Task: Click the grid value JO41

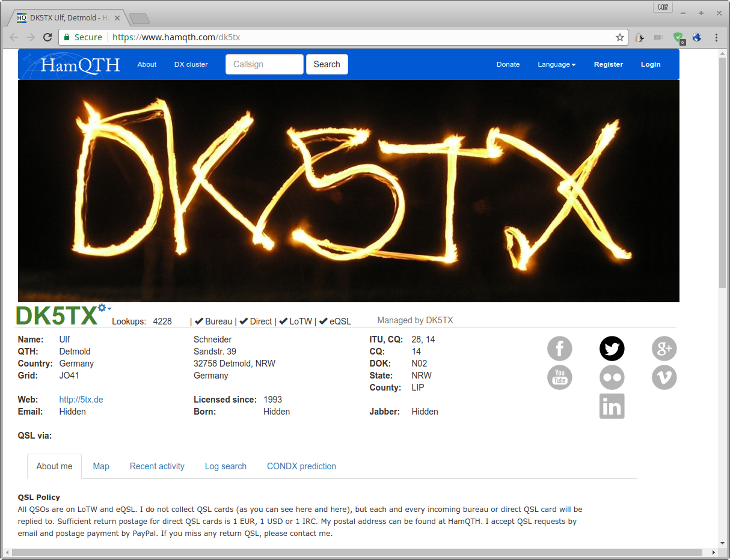Action: [x=69, y=376]
